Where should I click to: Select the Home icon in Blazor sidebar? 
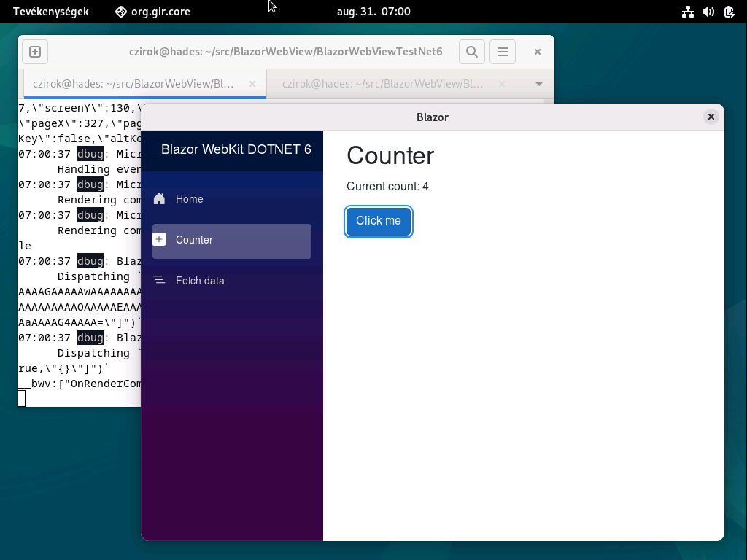pos(159,198)
